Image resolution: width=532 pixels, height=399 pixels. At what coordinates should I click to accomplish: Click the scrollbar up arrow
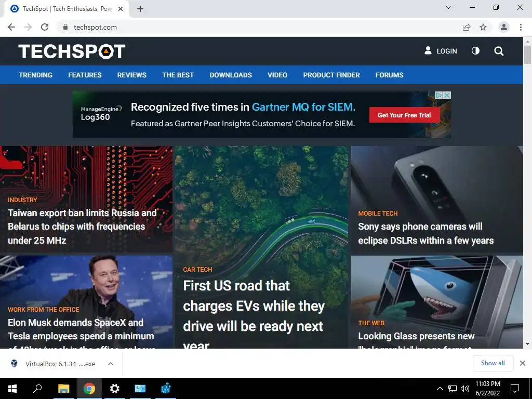click(x=527, y=42)
